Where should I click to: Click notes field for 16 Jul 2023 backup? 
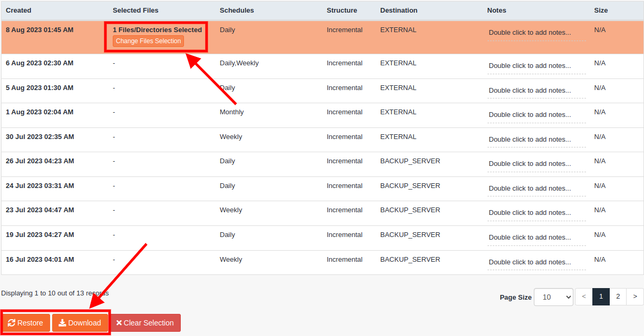pyautogui.click(x=530, y=262)
